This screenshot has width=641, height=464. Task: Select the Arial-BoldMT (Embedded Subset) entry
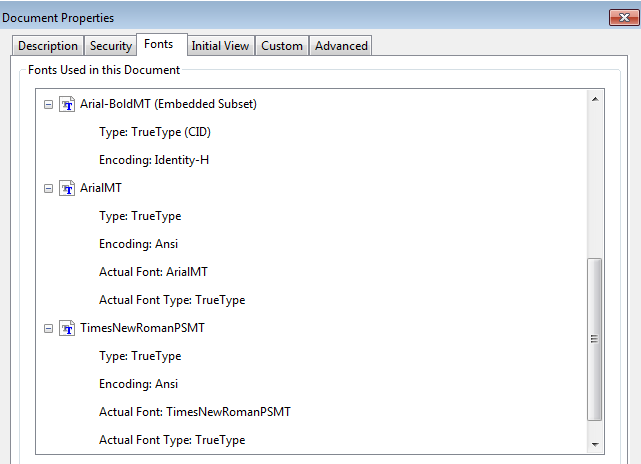tap(168, 104)
